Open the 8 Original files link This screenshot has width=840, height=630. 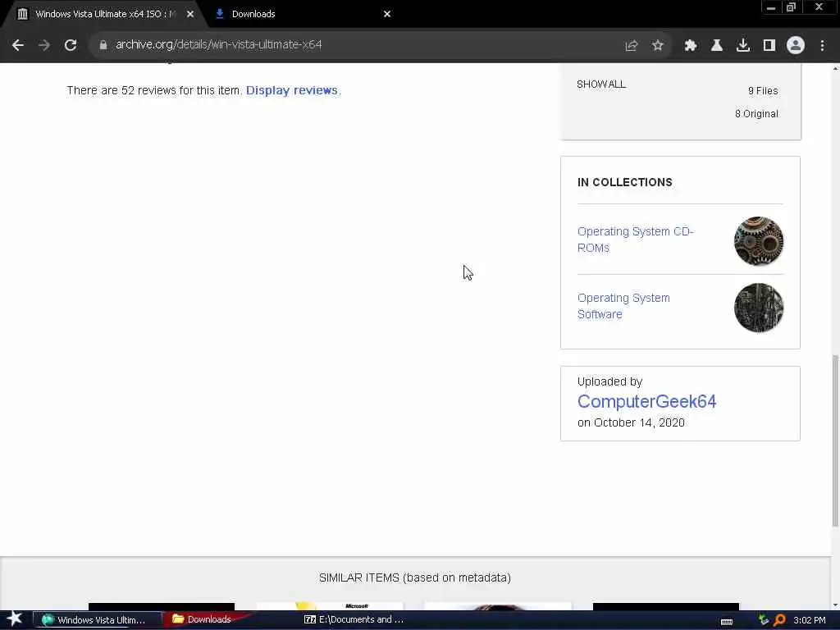[756, 113]
